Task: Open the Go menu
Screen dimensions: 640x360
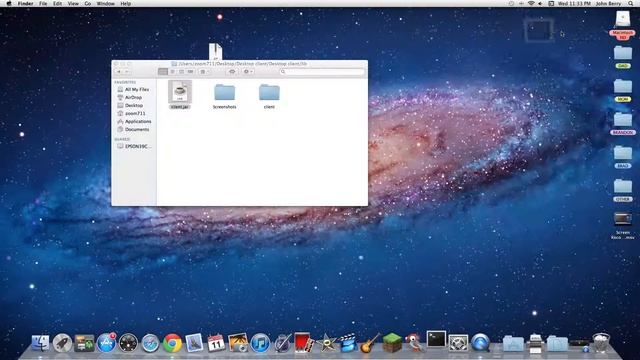Action: click(x=88, y=3)
